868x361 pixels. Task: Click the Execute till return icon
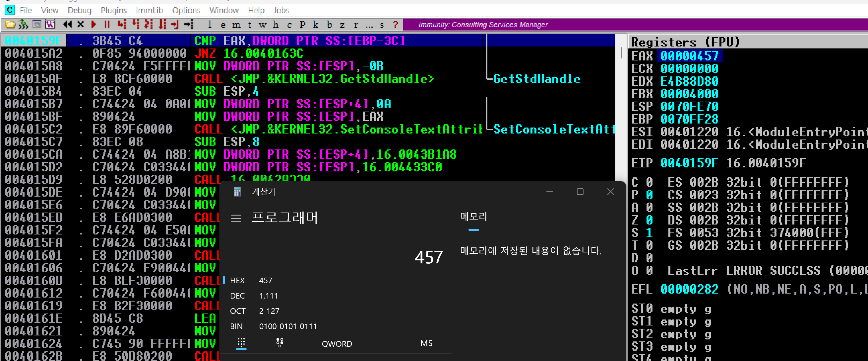(x=175, y=25)
